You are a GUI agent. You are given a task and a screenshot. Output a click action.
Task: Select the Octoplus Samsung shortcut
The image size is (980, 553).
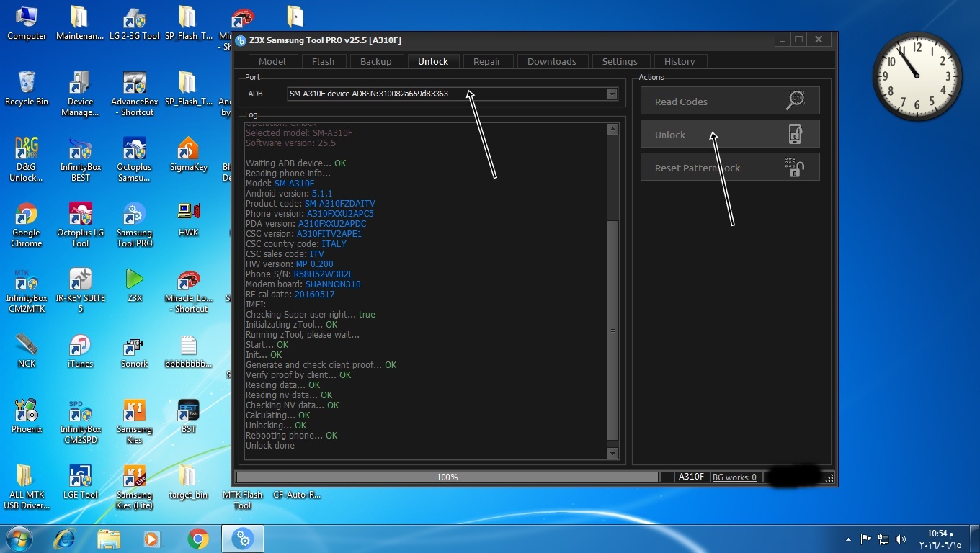pyautogui.click(x=134, y=159)
